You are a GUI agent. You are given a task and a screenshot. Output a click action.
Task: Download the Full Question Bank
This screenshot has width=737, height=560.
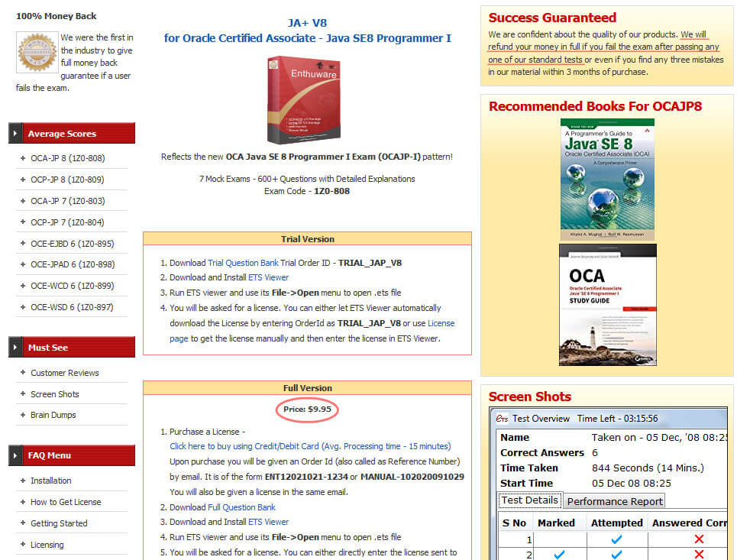click(x=241, y=507)
